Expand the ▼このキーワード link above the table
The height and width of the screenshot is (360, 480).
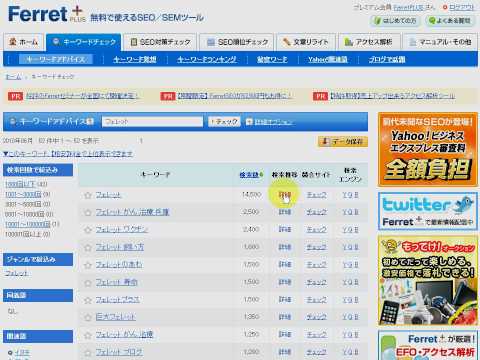(x=68, y=154)
